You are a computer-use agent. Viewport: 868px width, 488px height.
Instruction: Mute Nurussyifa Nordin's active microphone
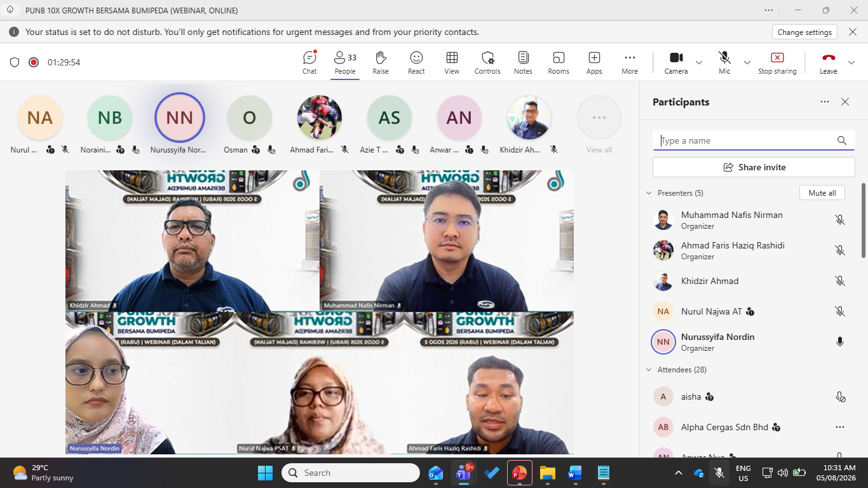840,342
